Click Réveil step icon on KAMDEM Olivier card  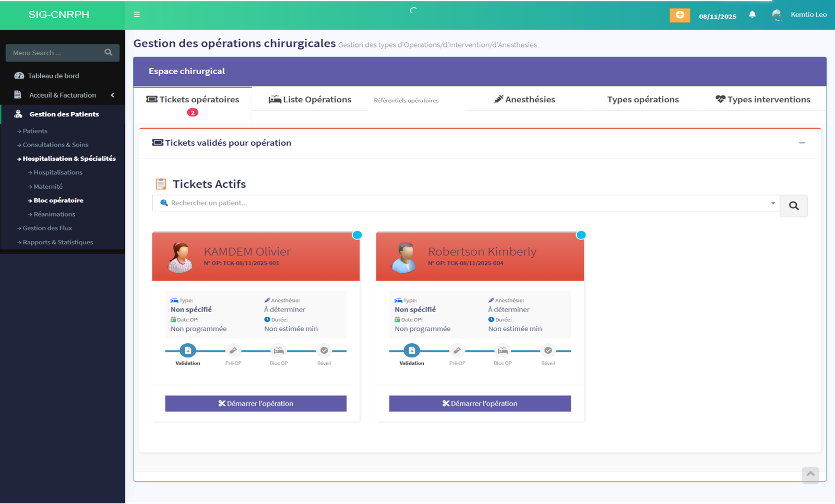324,351
